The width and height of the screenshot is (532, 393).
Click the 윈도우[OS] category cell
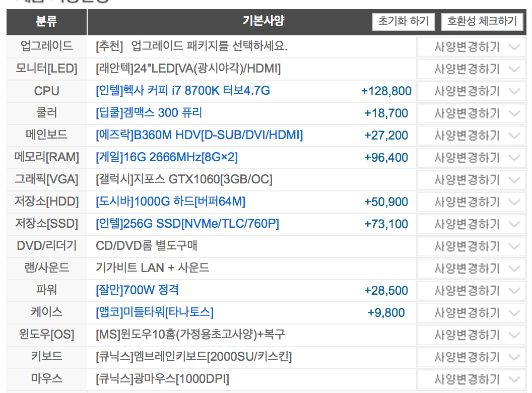[47, 335]
